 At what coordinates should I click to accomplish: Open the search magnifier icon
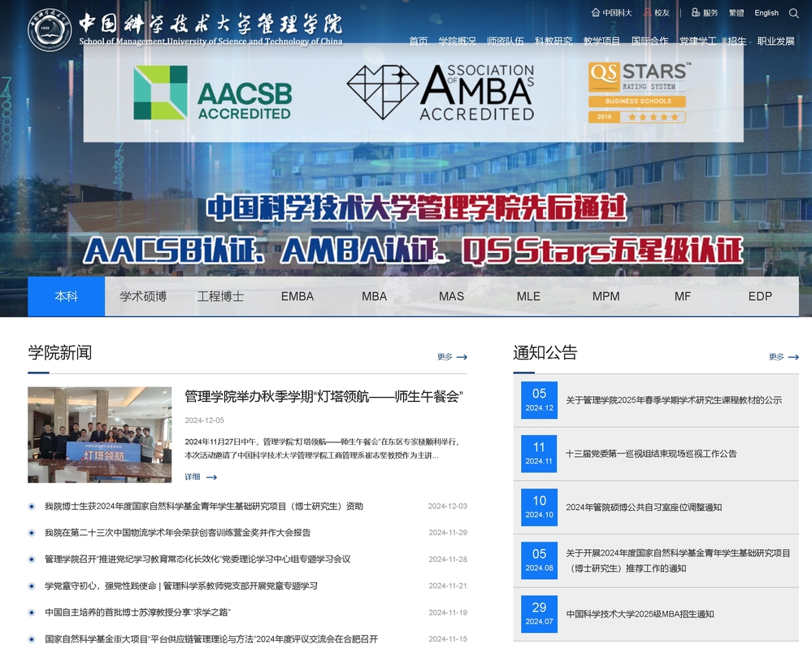793,13
